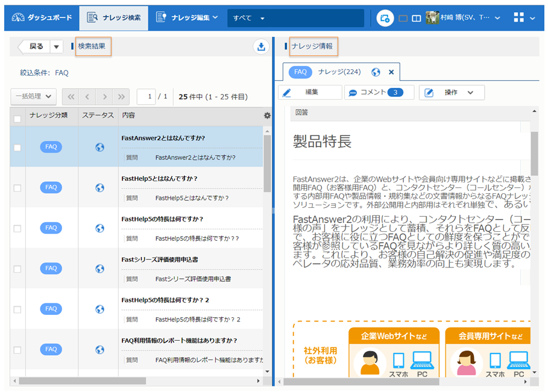Click the globe icon on the ナレッジ(224) tab
Image resolution: width=548 pixels, height=392 pixels.
[376, 72]
